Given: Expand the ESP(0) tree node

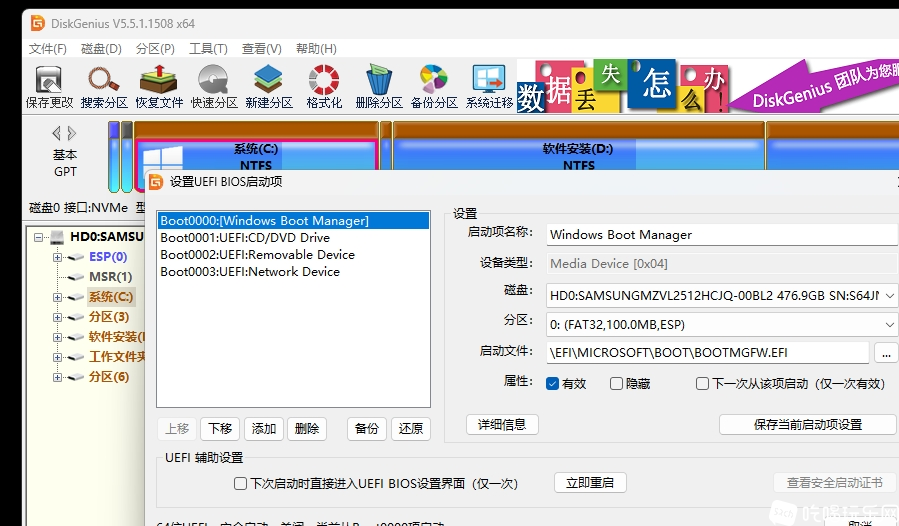Looking at the screenshot, I should click(x=57, y=257).
